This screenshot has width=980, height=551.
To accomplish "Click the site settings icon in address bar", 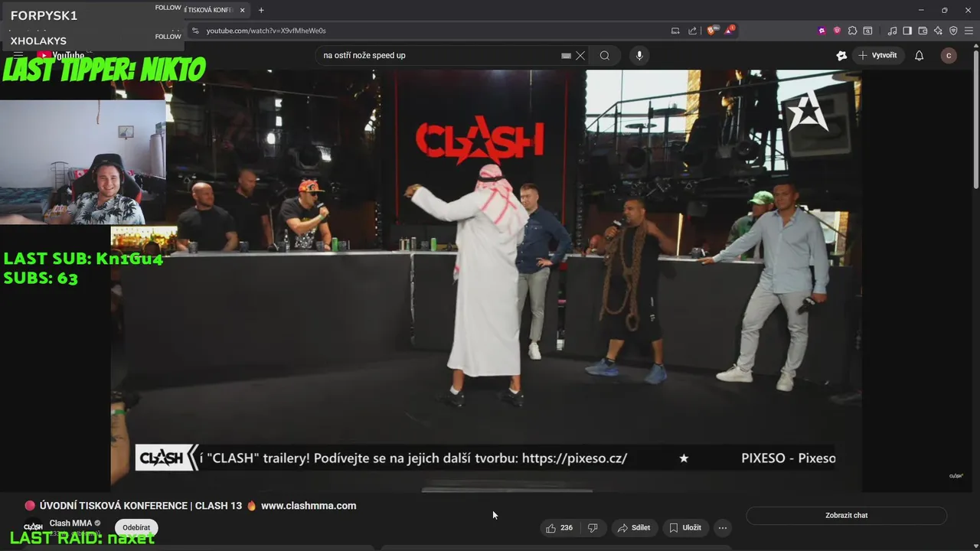I will coord(195,31).
